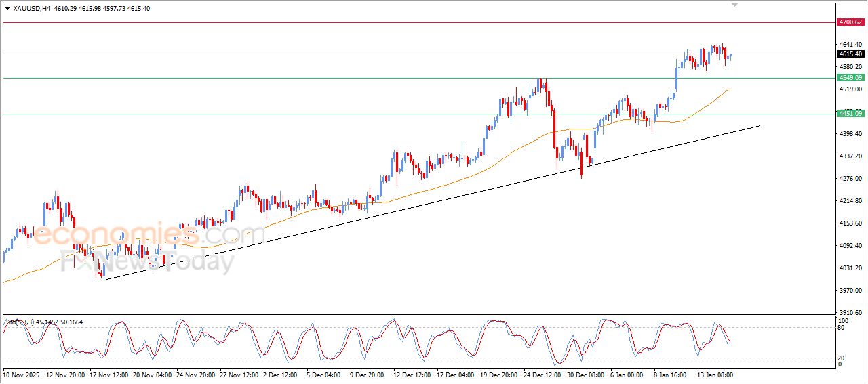Click the 4641.40 price scale value
This screenshot has width=868, height=384.
point(849,44)
